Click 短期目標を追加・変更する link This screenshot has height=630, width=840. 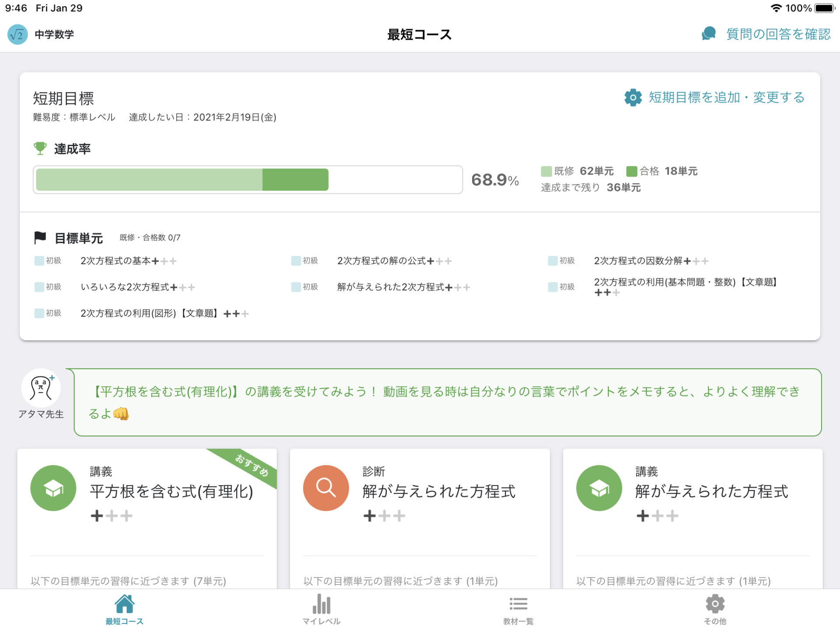726,97
